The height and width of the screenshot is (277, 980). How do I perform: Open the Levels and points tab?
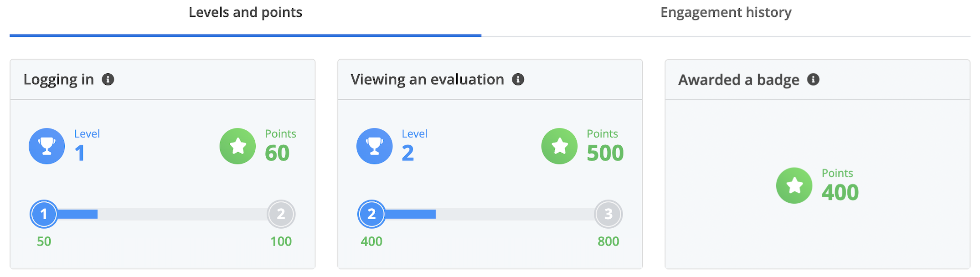coord(245,13)
